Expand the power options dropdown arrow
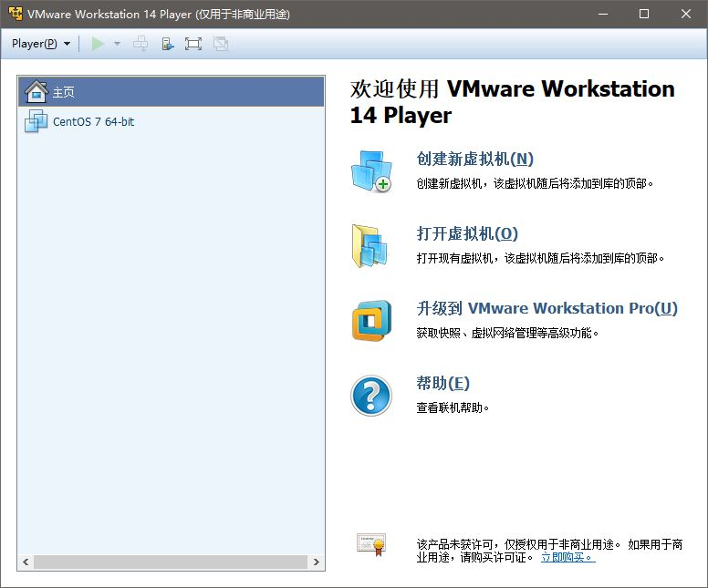 pos(117,44)
